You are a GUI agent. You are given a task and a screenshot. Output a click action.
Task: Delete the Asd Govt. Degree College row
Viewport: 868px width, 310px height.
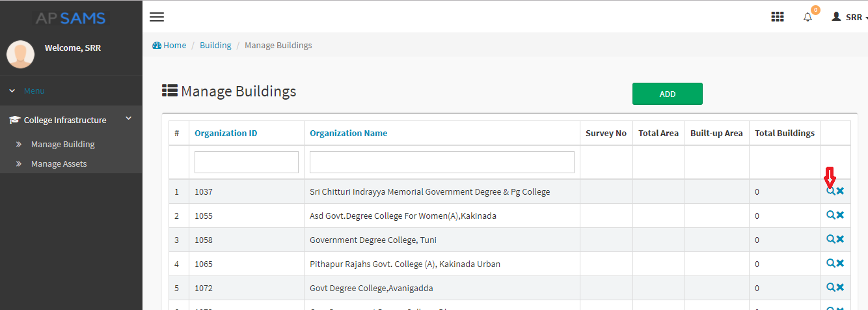click(x=840, y=215)
